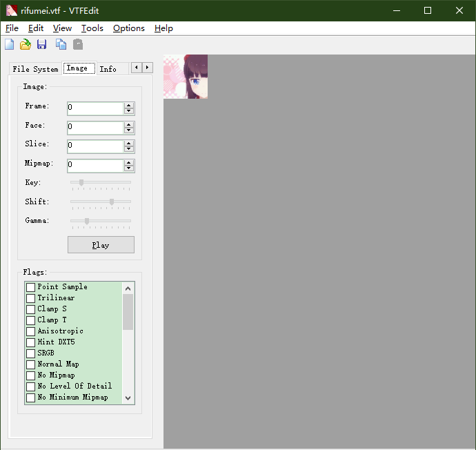Save the file using the floppy disk icon
Screen dimensions: 476x450
42,45
